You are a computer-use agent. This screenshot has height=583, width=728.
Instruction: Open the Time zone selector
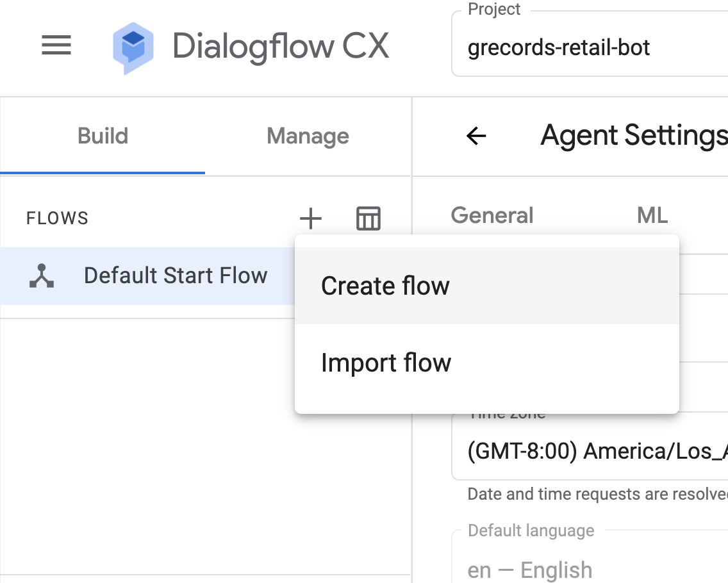pos(590,450)
